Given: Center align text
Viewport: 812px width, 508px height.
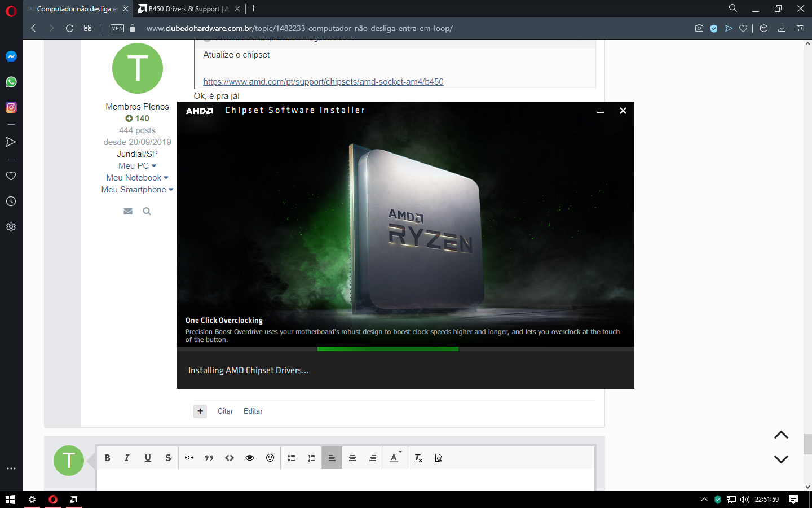Looking at the screenshot, I should [352, 458].
